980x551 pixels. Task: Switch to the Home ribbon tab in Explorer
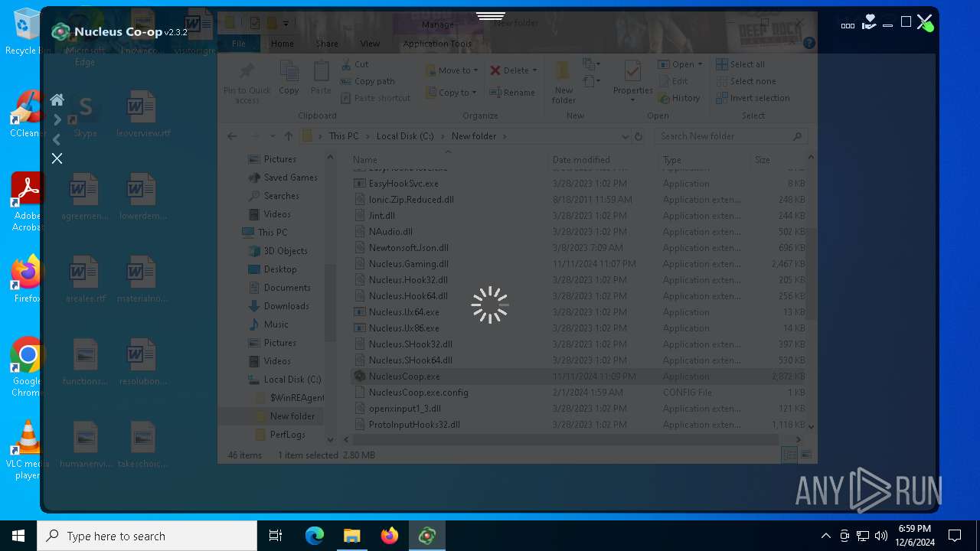282,44
